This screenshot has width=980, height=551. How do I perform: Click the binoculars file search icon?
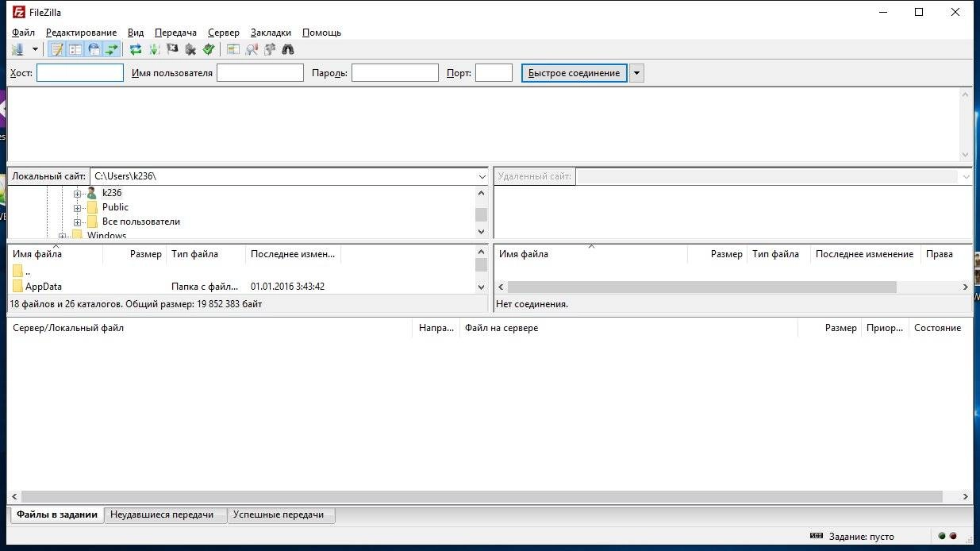[288, 49]
